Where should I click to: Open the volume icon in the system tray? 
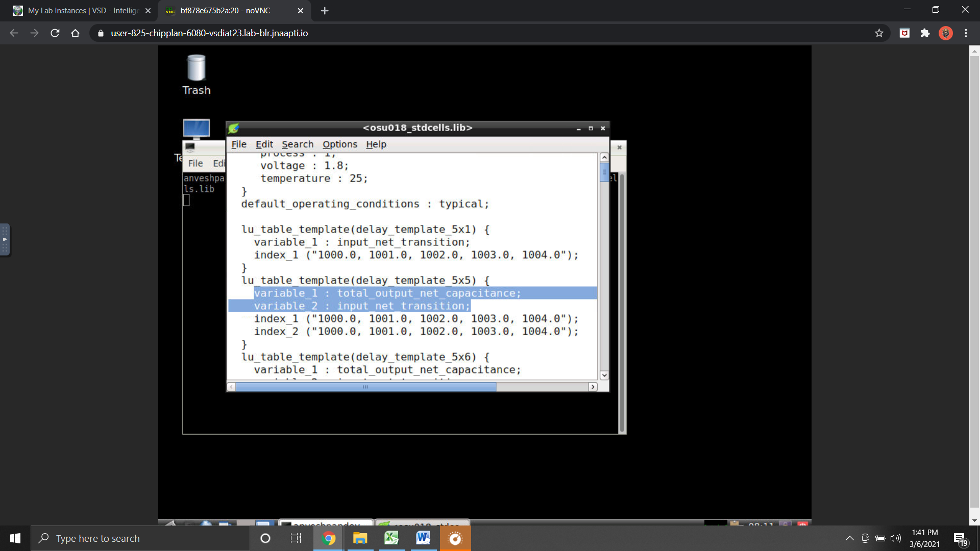[896, 538]
